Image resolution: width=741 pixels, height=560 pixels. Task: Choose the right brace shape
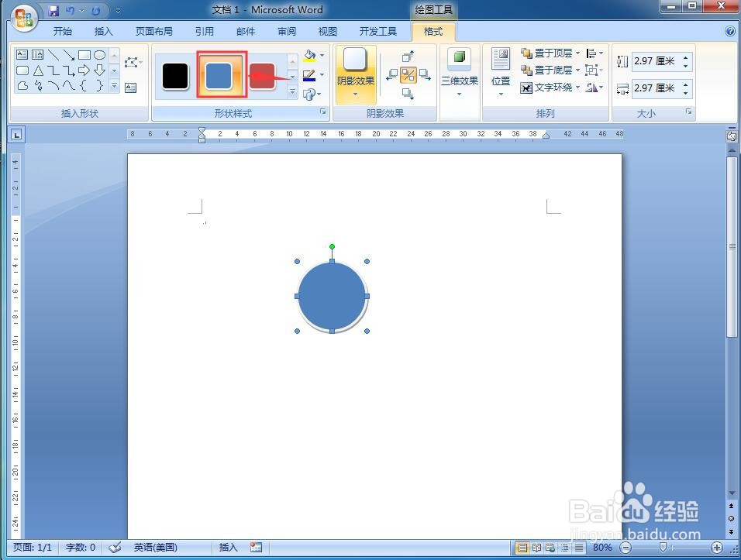pos(99,85)
